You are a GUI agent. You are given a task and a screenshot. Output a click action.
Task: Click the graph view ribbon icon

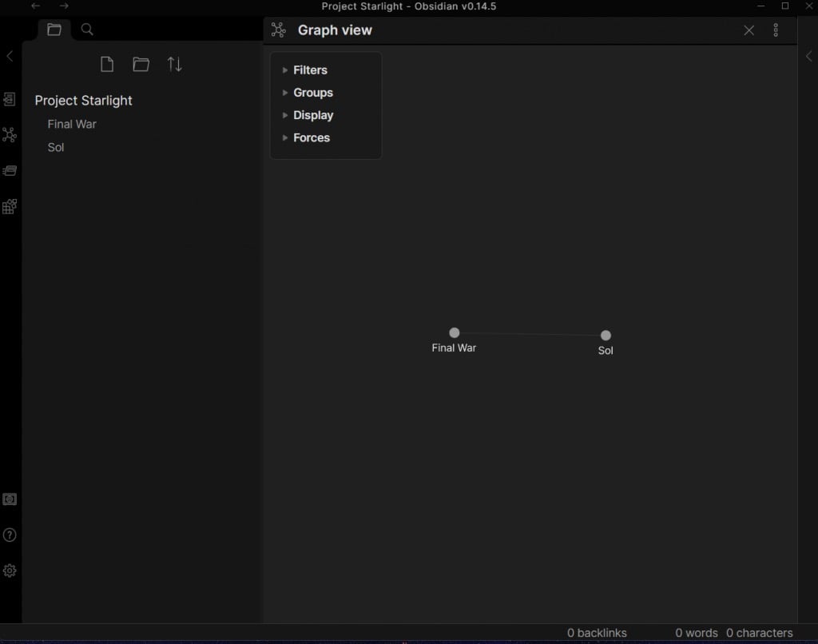[x=10, y=134]
